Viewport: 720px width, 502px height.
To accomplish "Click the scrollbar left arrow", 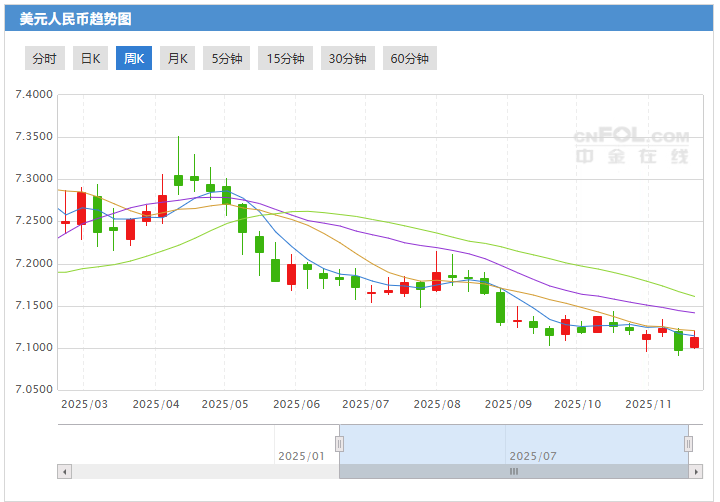I will point(64,471).
